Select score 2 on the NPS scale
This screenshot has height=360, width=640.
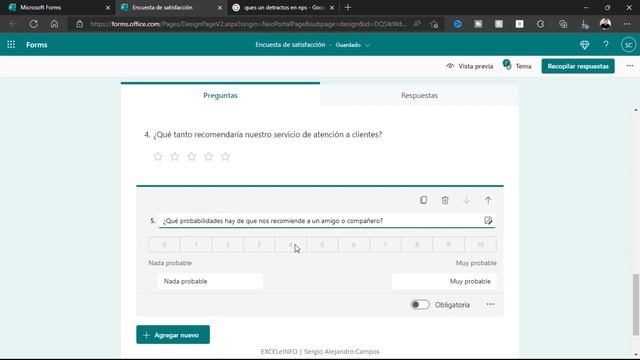tap(228, 244)
